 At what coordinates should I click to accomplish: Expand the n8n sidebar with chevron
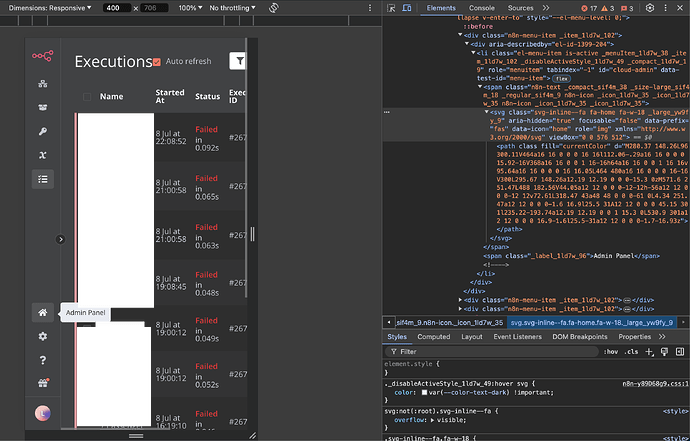click(60, 239)
